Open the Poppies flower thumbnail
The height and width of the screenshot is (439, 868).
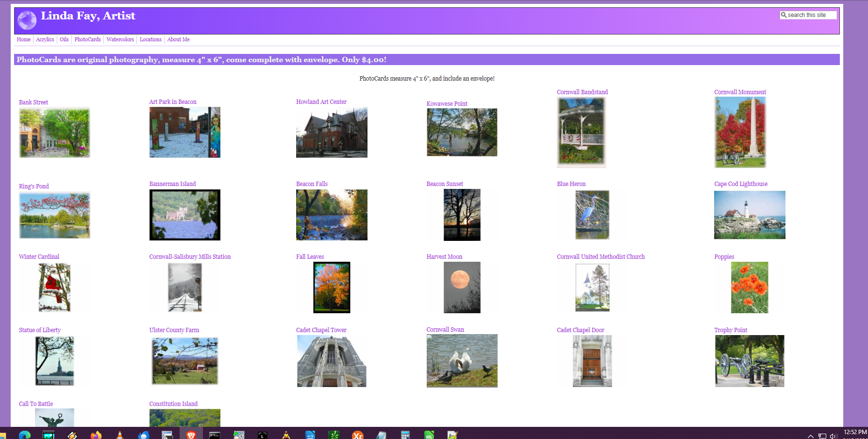click(750, 287)
